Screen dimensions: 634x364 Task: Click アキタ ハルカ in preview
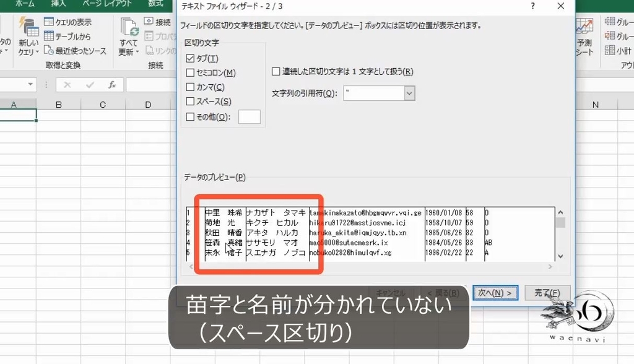coord(272,233)
